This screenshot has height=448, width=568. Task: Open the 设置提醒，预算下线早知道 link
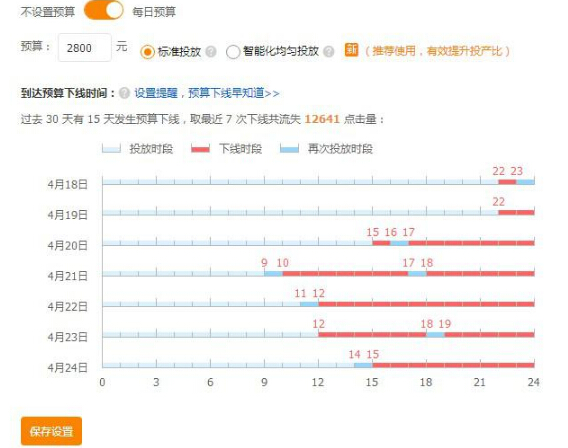[x=207, y=93]
